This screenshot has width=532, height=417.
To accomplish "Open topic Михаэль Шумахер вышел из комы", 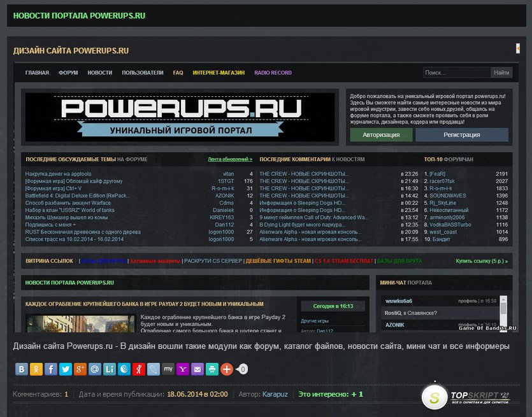I will coord(66,217).
